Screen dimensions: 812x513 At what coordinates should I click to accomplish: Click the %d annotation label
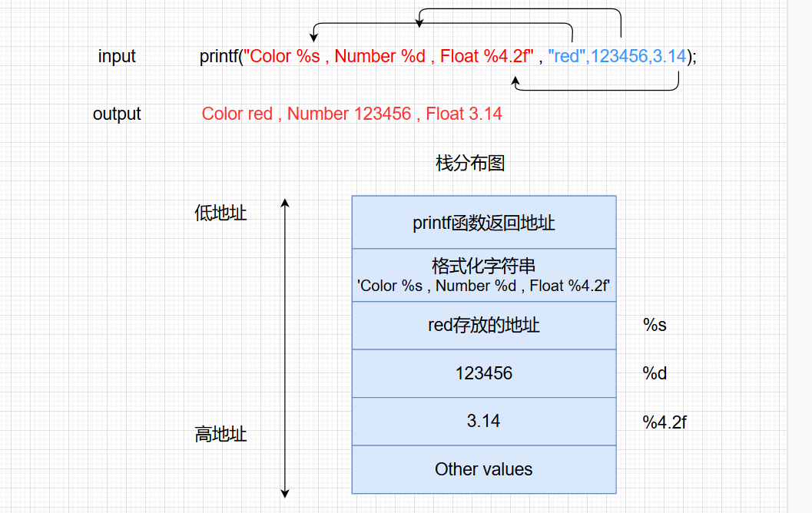[x=654, y=373]
